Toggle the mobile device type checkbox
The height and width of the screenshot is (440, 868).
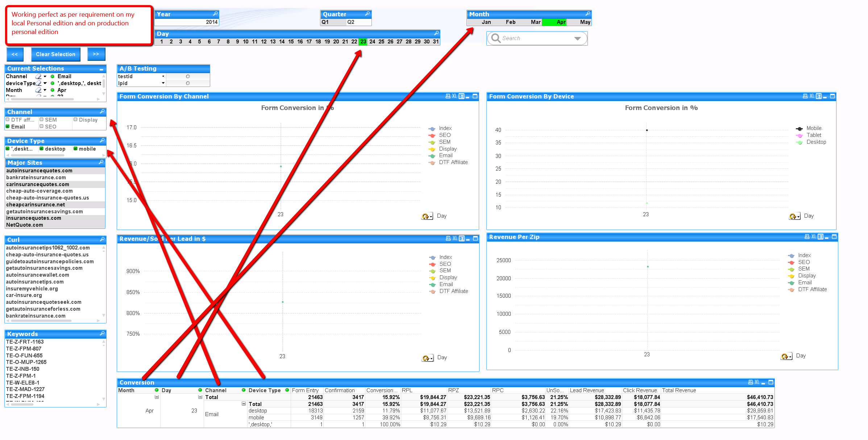point(75,148)
